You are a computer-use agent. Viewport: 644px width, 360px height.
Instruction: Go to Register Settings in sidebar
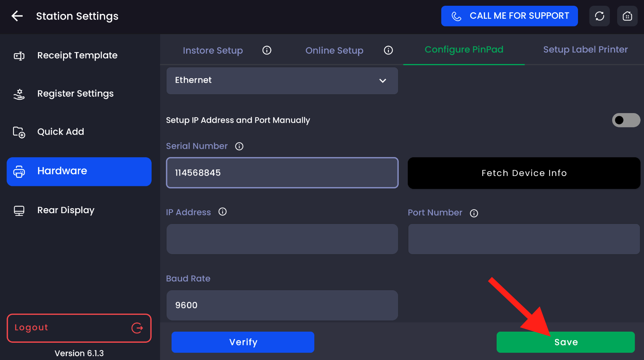75,94
